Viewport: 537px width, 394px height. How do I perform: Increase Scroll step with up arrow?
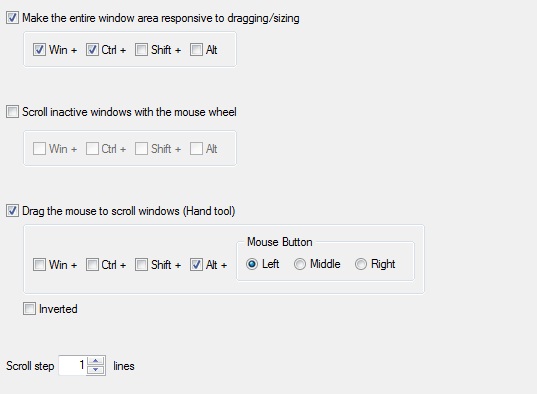coord(96,361)
